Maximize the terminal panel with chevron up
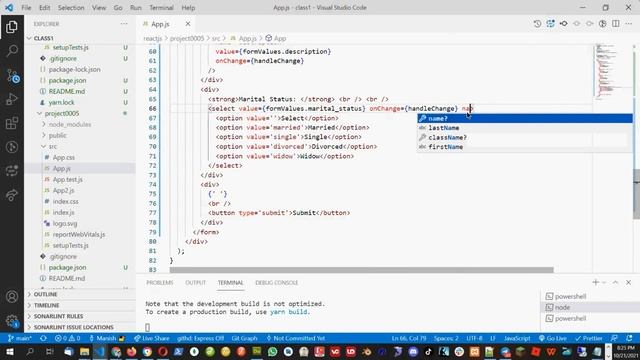 [615, 282]
